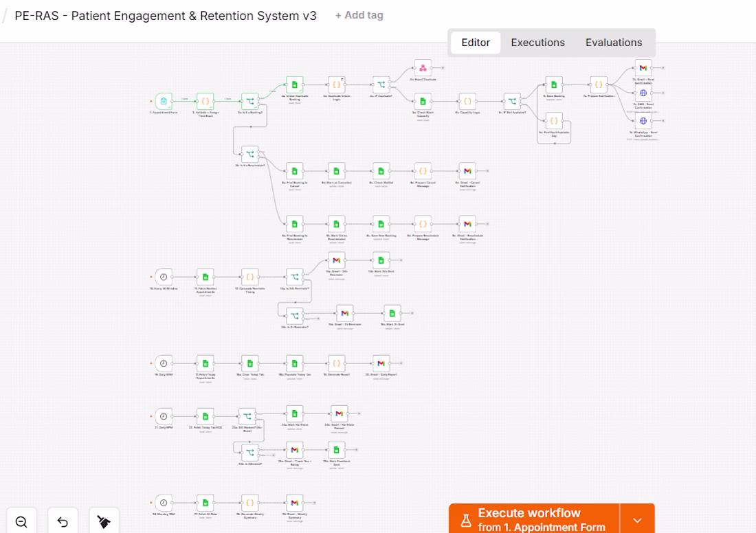Select the Capacity Logic code node

[467, 101]
